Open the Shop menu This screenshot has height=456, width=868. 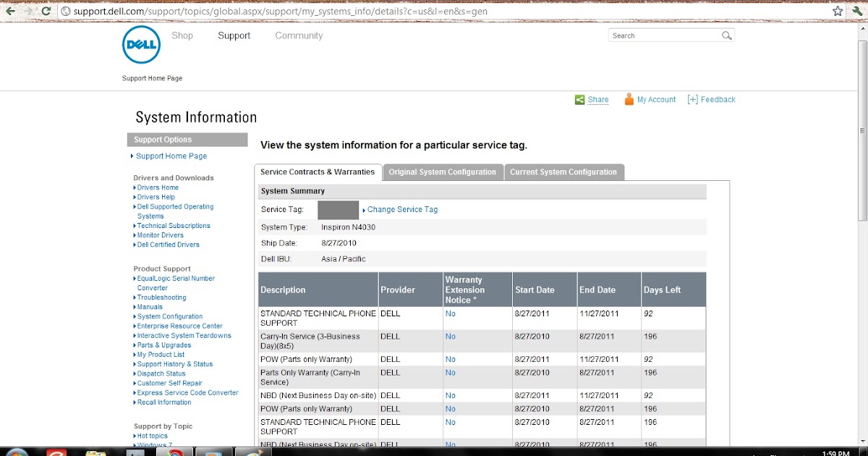182,35
